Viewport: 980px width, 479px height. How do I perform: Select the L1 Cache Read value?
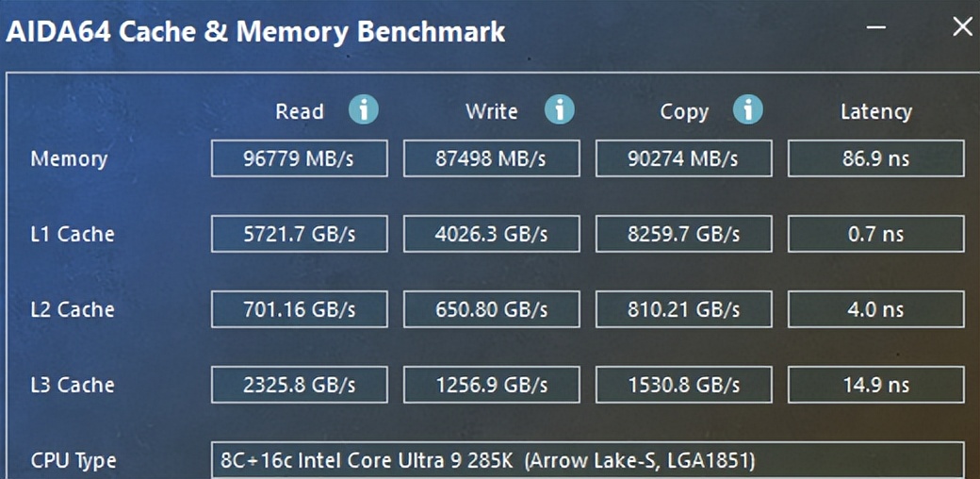click(299, 234)
